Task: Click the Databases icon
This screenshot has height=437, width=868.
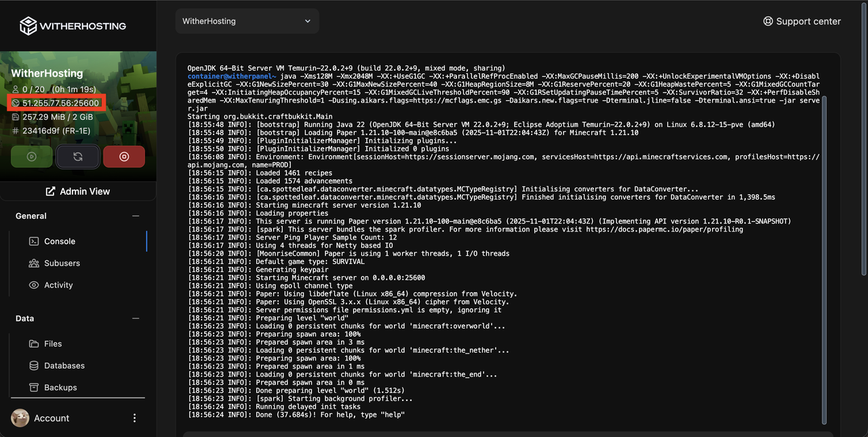Action: coord(34,366)
